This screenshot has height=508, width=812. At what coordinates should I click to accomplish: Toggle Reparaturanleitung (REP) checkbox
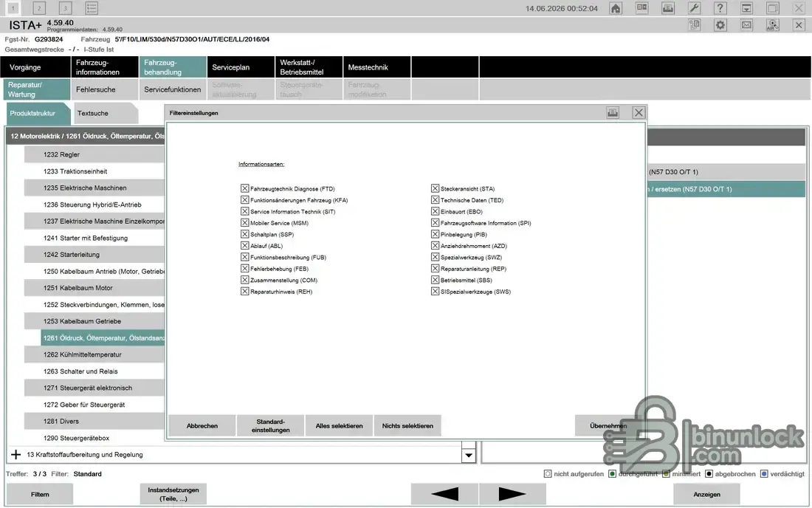tap(435, 268)
